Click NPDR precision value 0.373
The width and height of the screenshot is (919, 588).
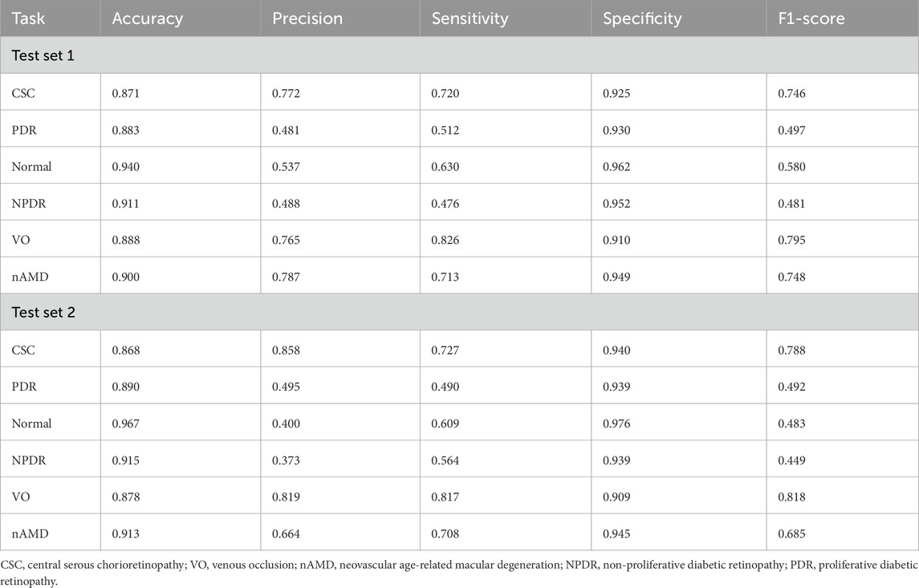pyautogui.click(x=286, y=460)
